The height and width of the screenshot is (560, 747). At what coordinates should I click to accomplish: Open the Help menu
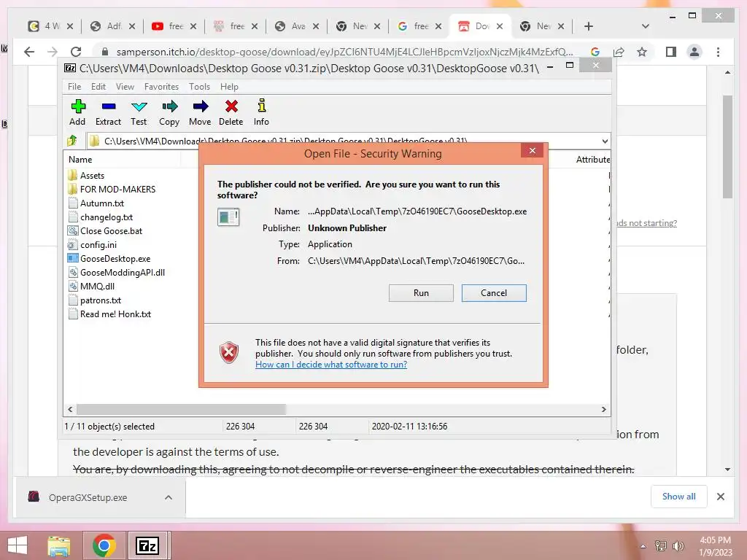pyautogui.click(x=229, y=87)
